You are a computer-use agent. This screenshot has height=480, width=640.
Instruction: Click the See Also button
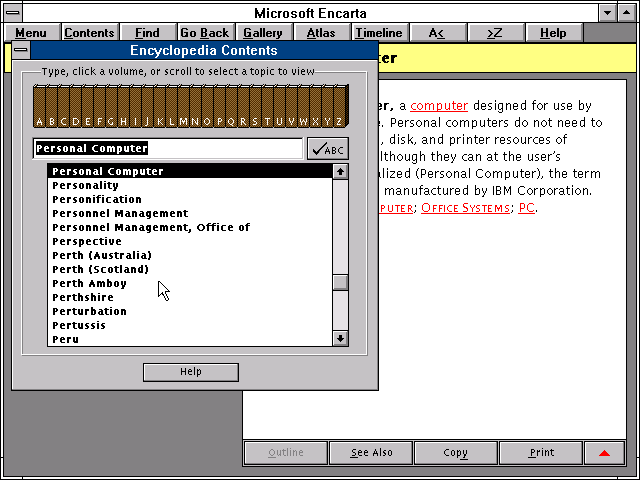[371, 453]
